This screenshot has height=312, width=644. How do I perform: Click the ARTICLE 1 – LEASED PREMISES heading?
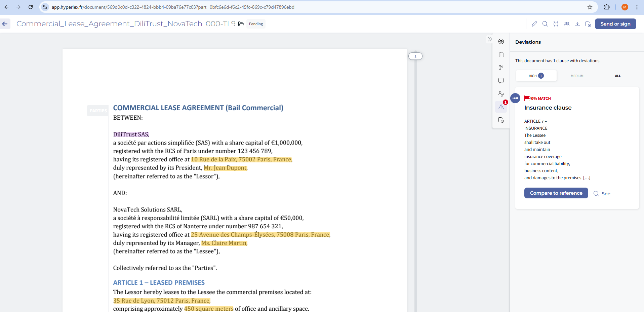tap(159, 283)
